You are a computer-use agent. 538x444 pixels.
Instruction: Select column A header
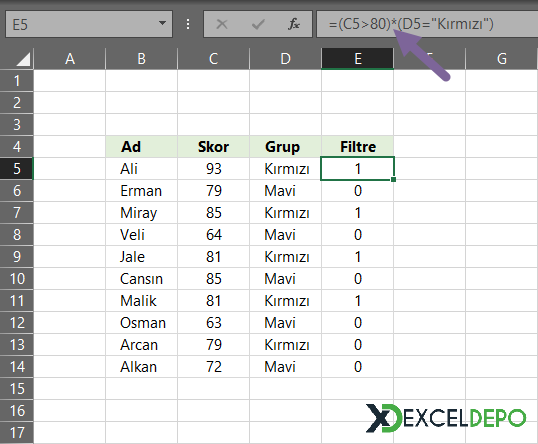point(70,59)
